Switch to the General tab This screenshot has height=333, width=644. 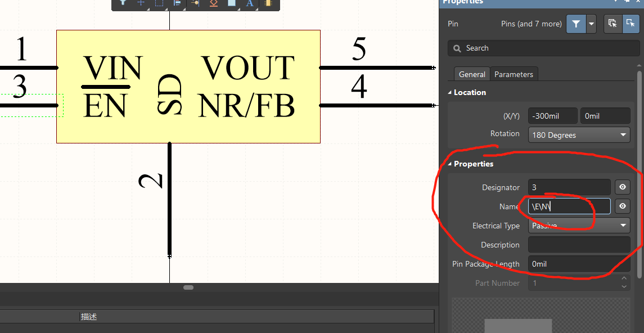[x=472, y=74]
